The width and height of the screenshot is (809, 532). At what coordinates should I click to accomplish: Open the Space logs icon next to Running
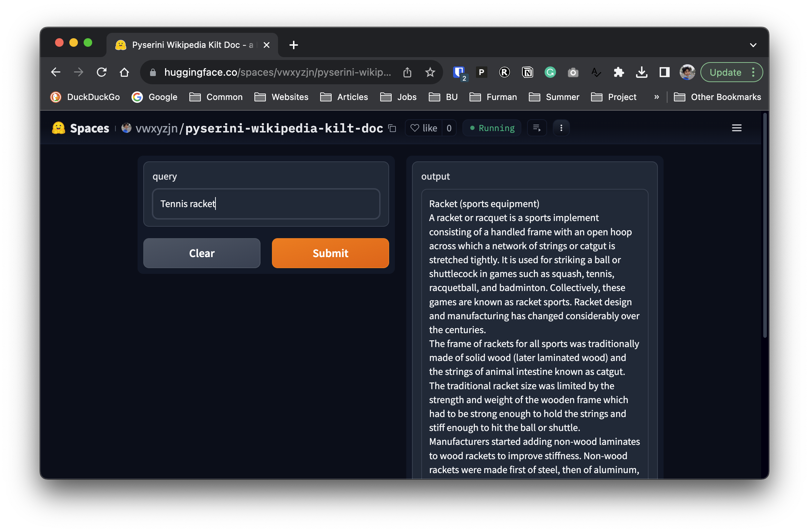click(x=537, y=128)
